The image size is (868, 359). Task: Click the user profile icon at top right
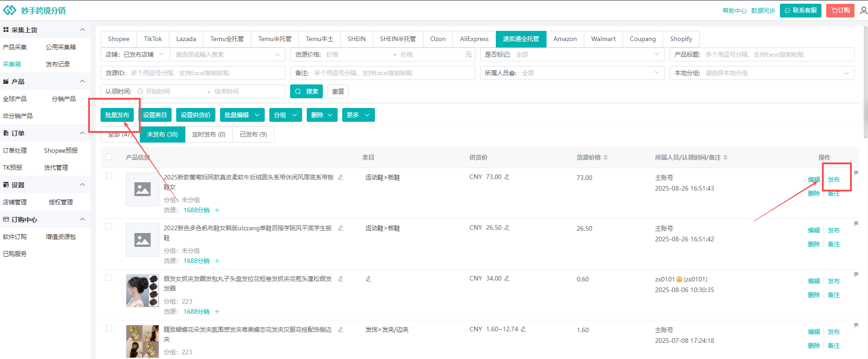[x=863, y=10]
